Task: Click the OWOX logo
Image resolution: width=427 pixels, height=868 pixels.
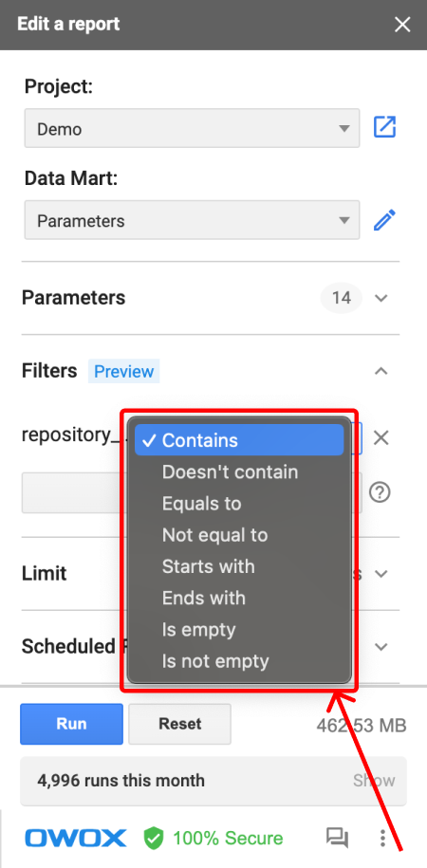Action: [76, 838]
